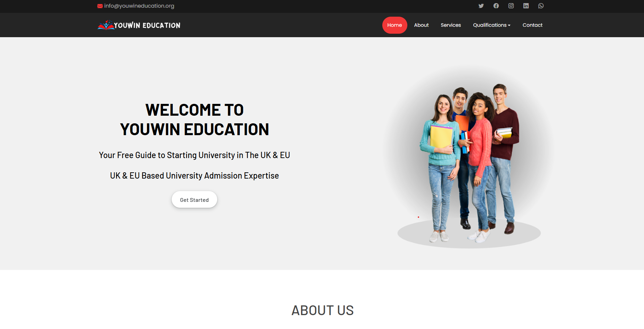
Task: Open the Facebook social icon
Action: click(x=496, y=6)
